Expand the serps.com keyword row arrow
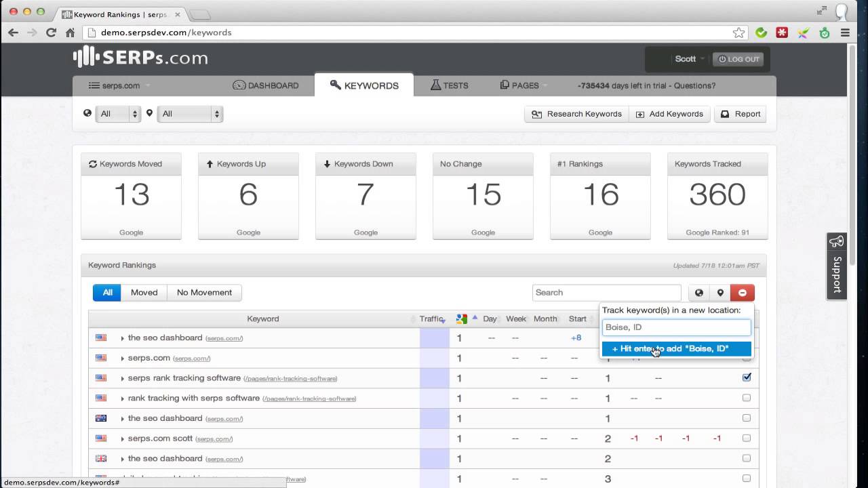The height and width of the screenshot is (488, 868). 122,358
